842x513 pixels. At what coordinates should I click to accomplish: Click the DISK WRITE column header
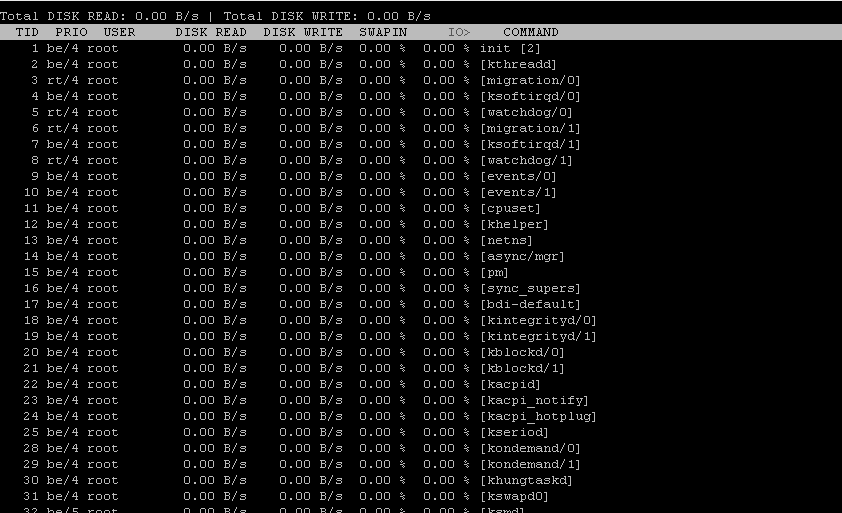point(303,32)
